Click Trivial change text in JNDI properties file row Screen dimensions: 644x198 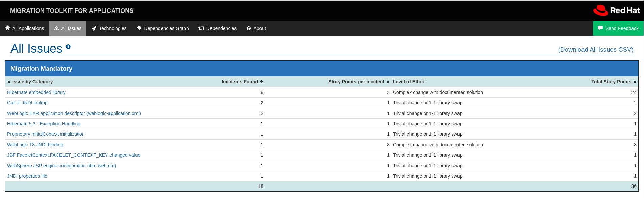[x=428, y=176]
